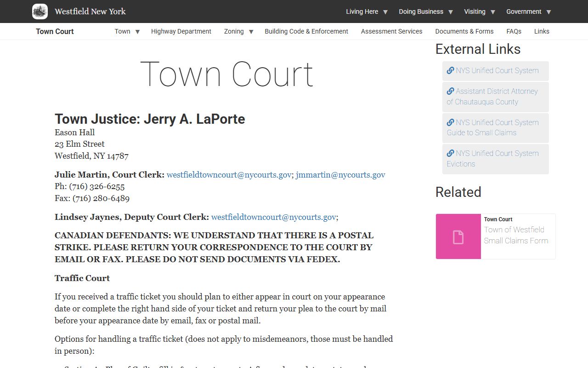
Task: Click the Traffic Court subheading
Action: tap(82, 278)
